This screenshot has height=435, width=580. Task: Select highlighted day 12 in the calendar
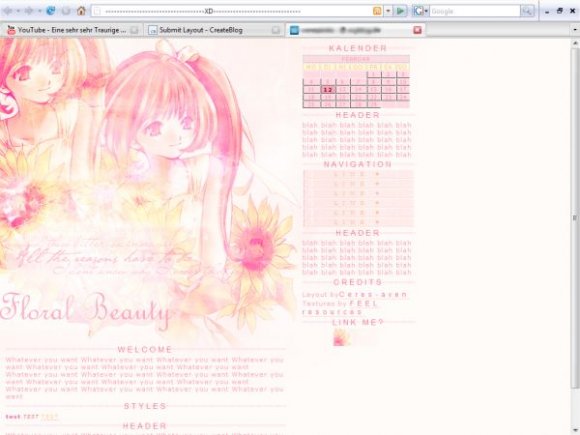tap(328, 90)
